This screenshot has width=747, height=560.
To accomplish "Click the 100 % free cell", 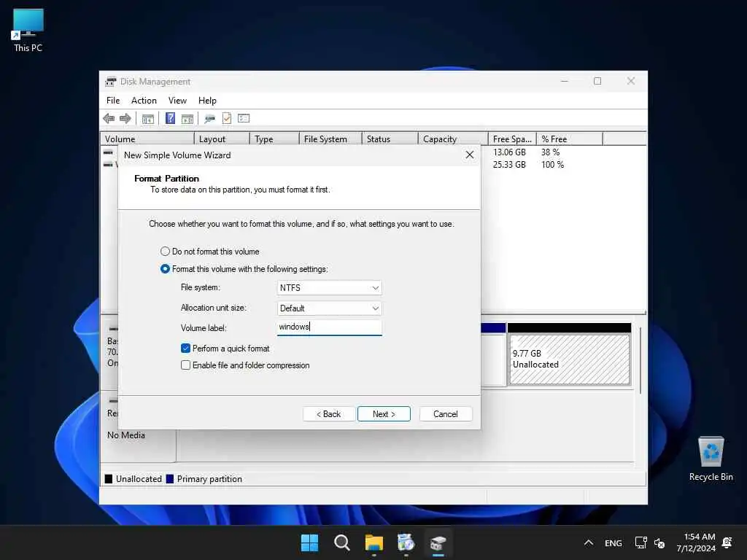I will [x=553, y=164].
